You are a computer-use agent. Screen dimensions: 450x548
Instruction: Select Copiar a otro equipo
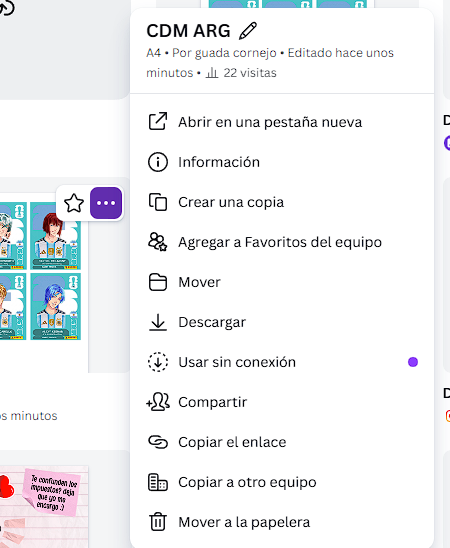click(x=282, y=482)
